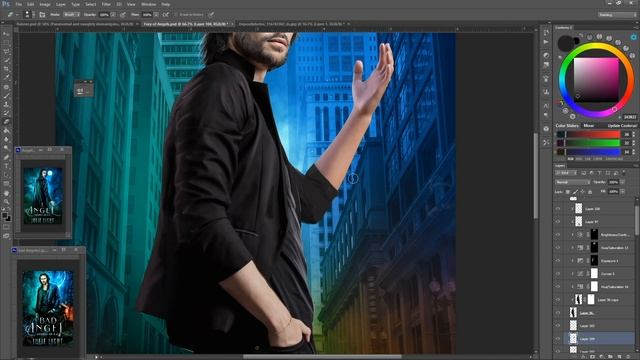Open the tool preset picker dropdown
This screenshot has width=640, height=360.
click(11, 15)
